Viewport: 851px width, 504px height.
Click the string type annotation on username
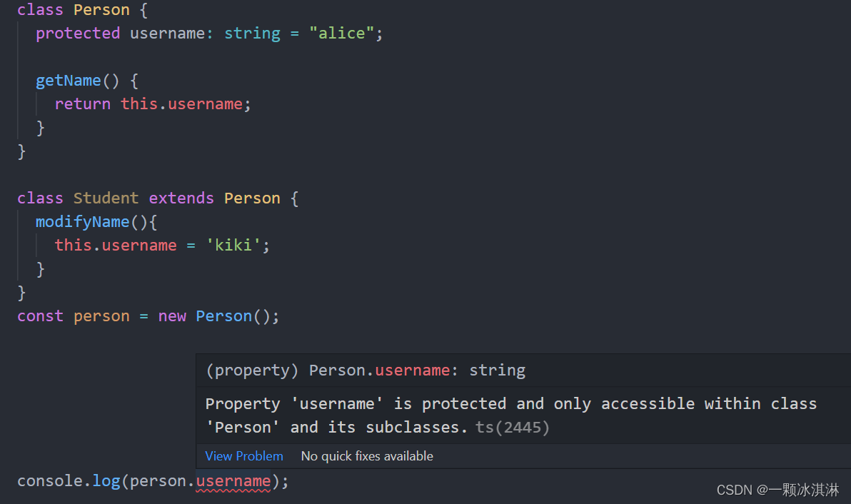[252, 34]
